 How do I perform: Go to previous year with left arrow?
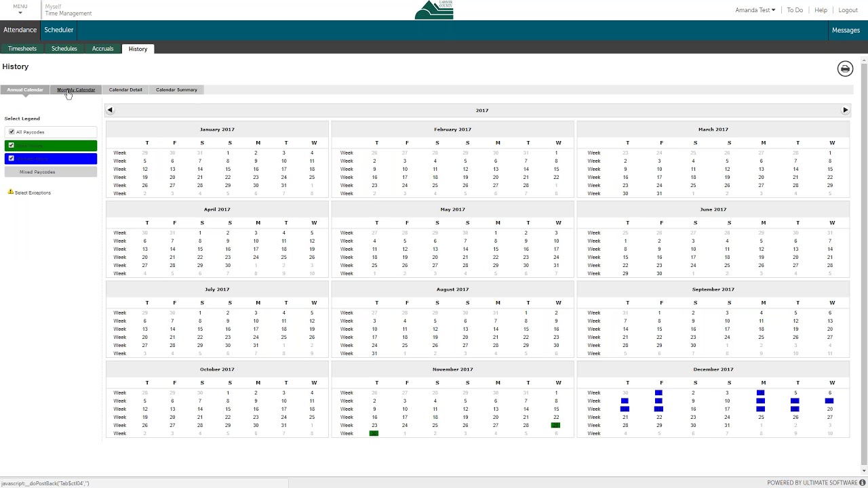[110, 110]
